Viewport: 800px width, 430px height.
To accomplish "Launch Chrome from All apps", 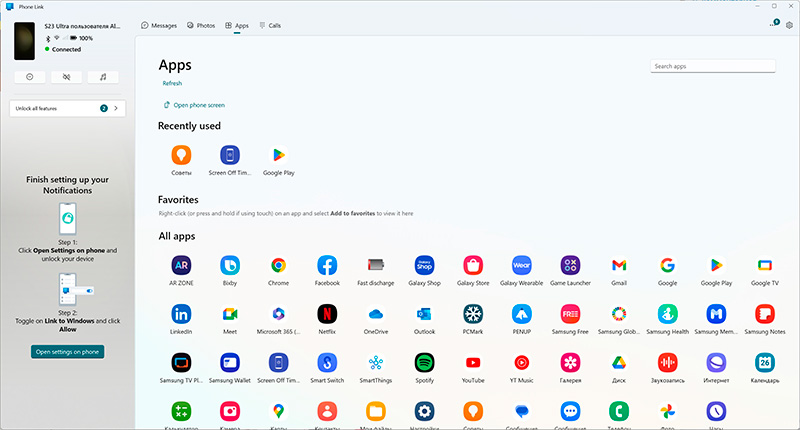I will click(x=278, y=265).
